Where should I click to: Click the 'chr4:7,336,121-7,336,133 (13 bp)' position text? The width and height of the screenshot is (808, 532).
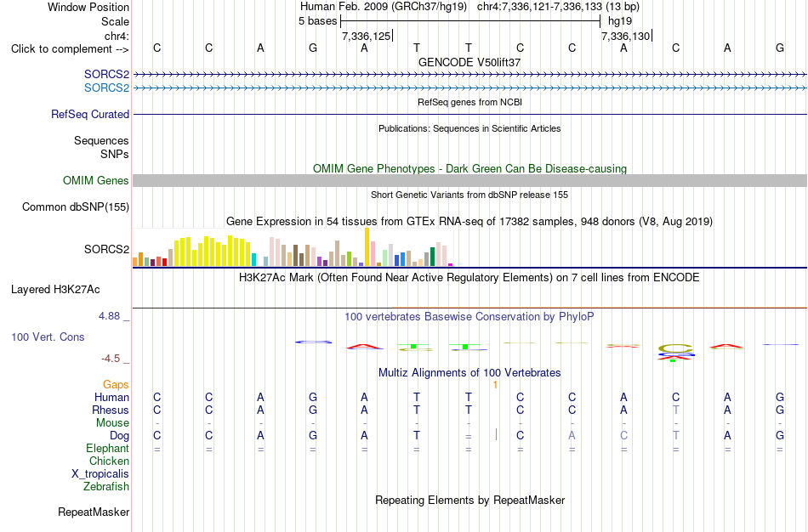[x=558, y=7]
